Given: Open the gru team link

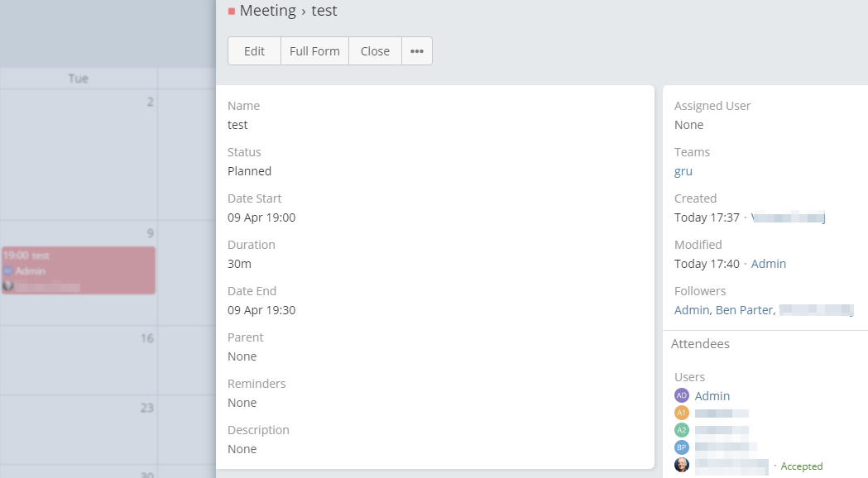Looking at the screenshot, I should pyautogui.click(x=683, y=171).
